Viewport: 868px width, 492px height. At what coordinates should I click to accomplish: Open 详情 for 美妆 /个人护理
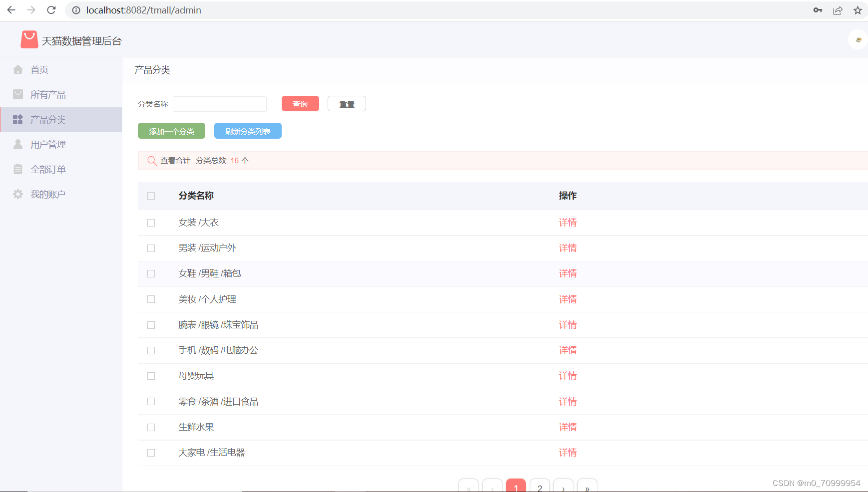[568, 299]
